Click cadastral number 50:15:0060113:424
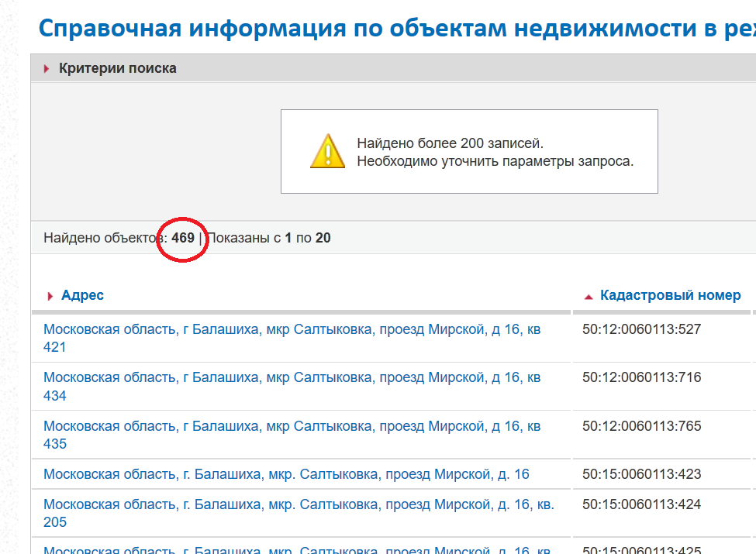756x554 pixels. tap(641, 504)
